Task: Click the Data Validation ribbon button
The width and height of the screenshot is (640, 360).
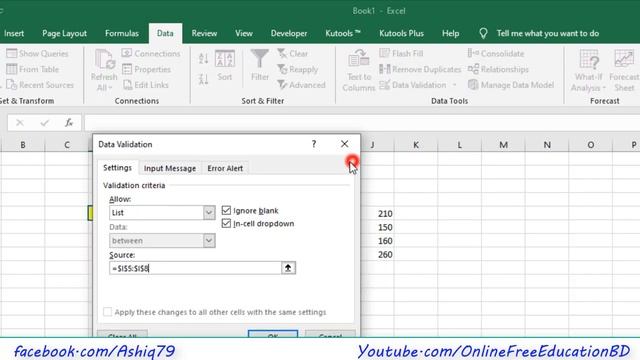Action: point(413,85)
